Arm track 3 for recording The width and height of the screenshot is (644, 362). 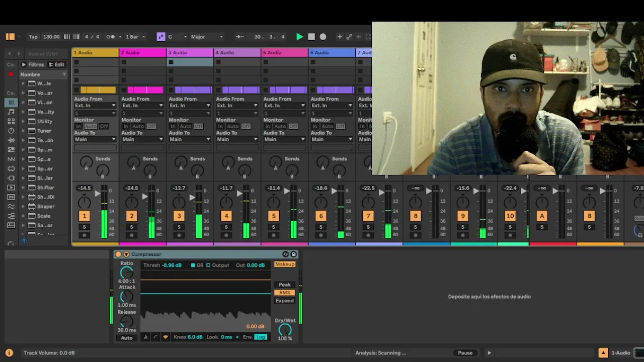click(179, 235)
